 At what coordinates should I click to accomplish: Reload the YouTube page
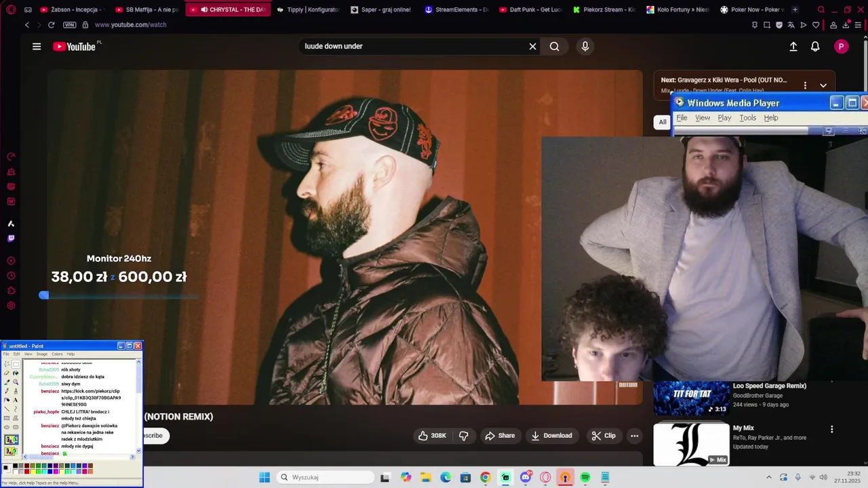(51, 24)
